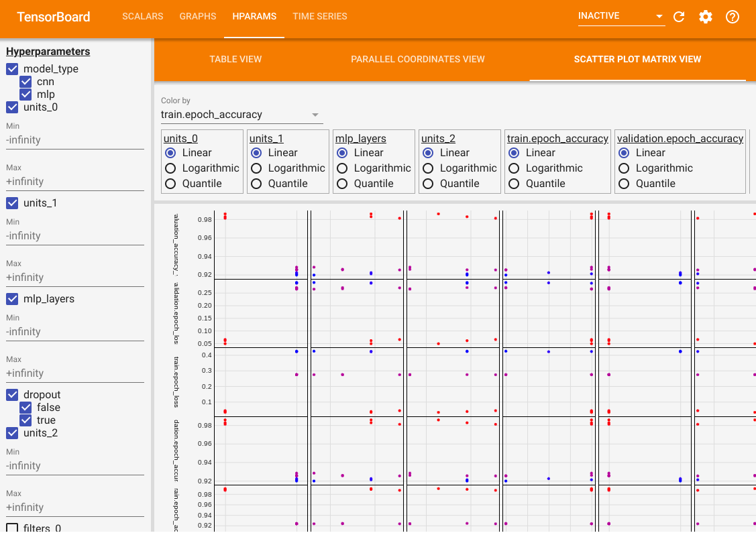Select Linear scale for validation.epoch_accuracy
Screen dimensions: 756x533
coord(623,153)
